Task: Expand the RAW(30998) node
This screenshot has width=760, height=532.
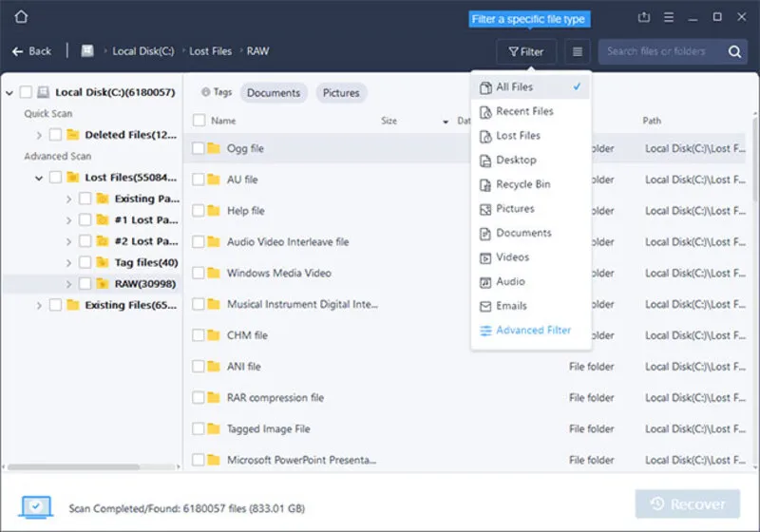Action: click(x=68, y=284)
